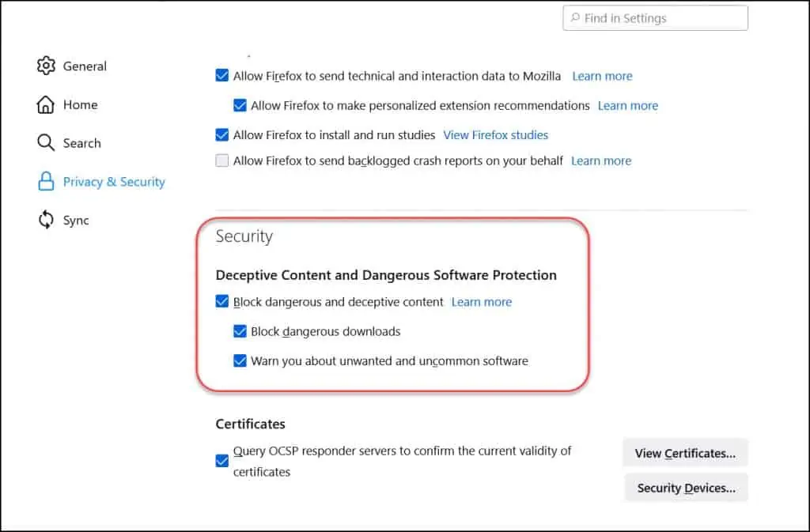810x532 pixels.
Task: Enable sending backlogged crash reports checkbox
Action: click(222, 160)
